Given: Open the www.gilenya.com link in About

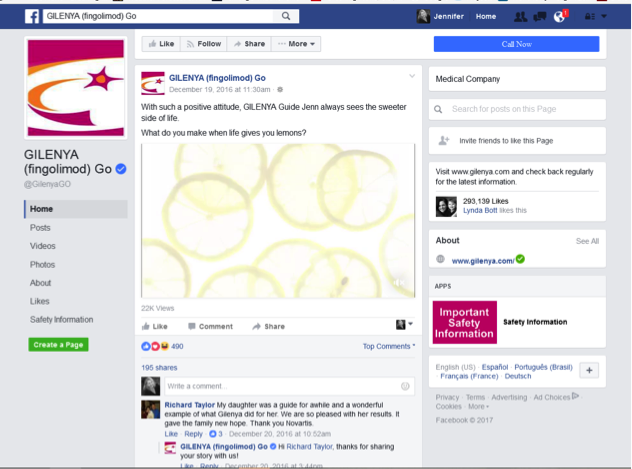Looking at the screenshot, I should pyautogui.click(x=482, y=260).
